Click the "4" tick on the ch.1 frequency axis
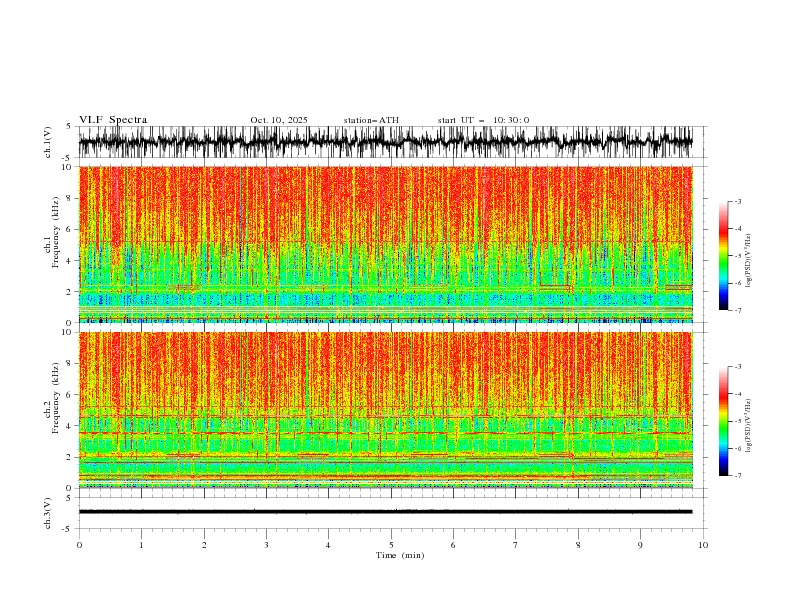 (x=70, y=261)
